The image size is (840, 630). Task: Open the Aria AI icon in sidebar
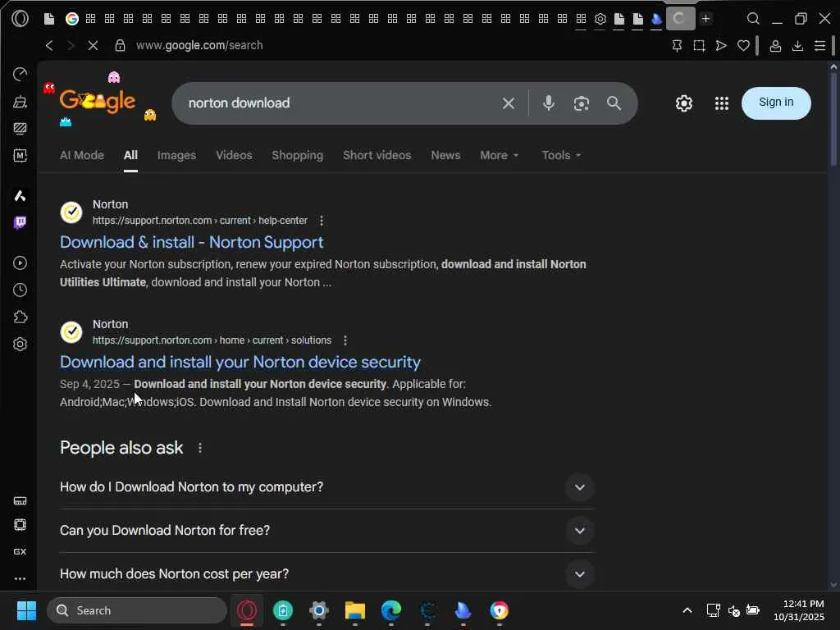point(20,195)
